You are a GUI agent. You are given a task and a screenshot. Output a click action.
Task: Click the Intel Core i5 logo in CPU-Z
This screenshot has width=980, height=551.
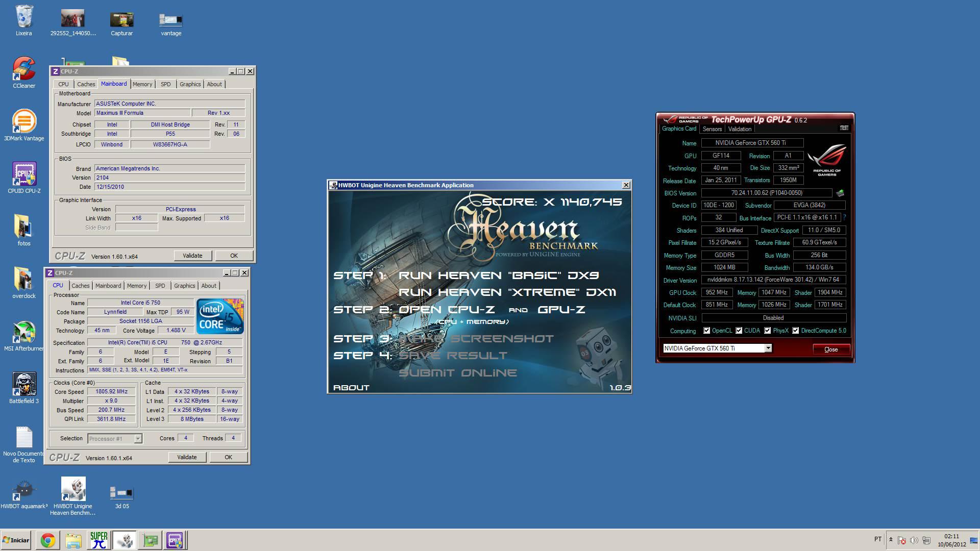[220, 317]
